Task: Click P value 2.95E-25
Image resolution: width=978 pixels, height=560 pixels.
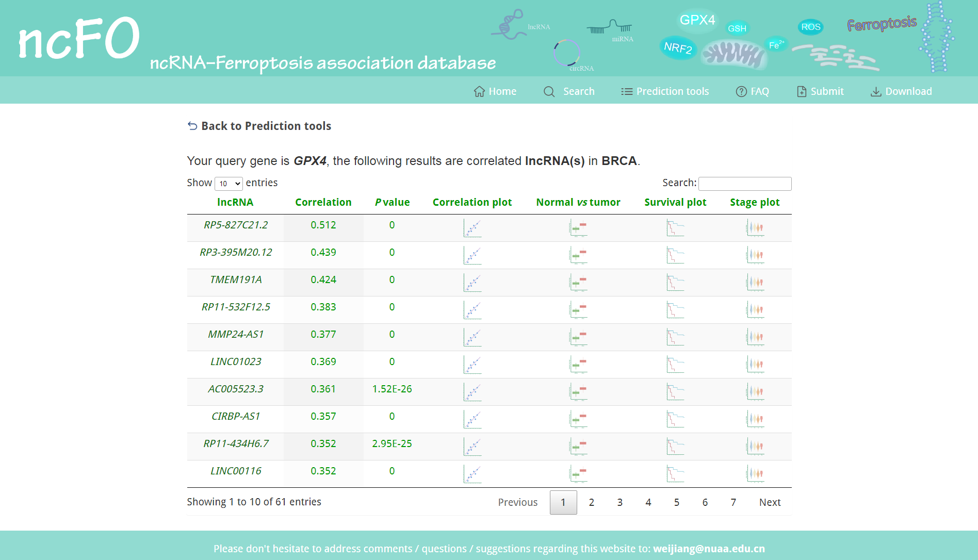Action: tap(392, 443)
